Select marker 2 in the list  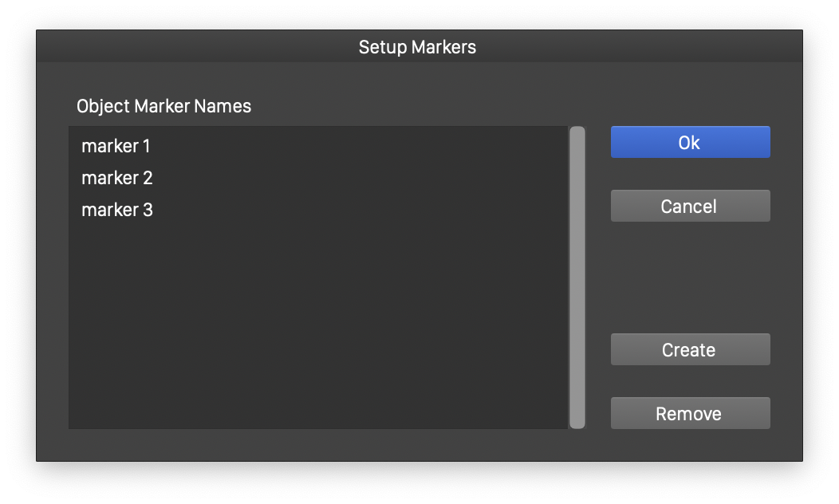[117, 178]
